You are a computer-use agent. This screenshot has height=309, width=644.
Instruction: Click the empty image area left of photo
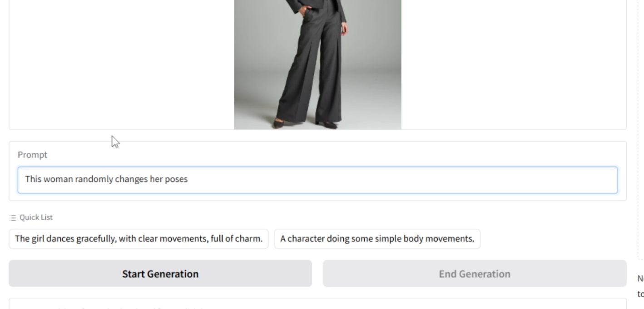[x=122, y=64]
